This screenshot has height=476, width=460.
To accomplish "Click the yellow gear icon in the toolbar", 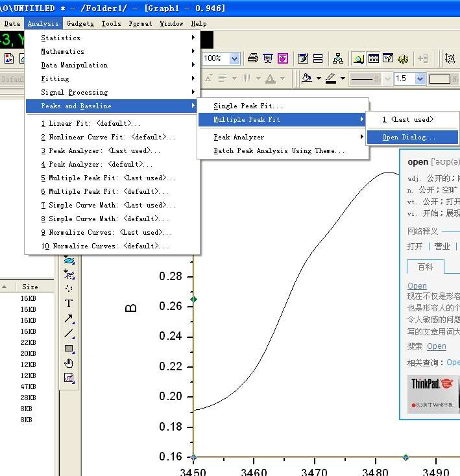I will coord(403,58).
